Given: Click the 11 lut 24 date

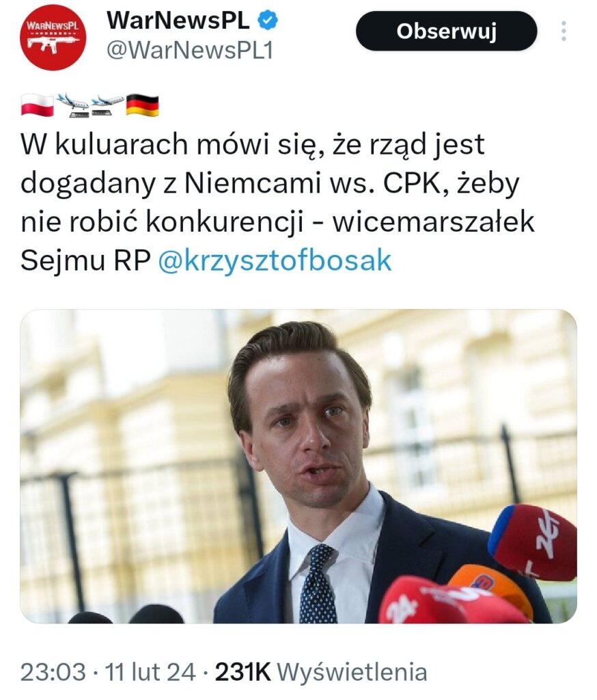Looking at the screenshot, I should pos(150,672).
